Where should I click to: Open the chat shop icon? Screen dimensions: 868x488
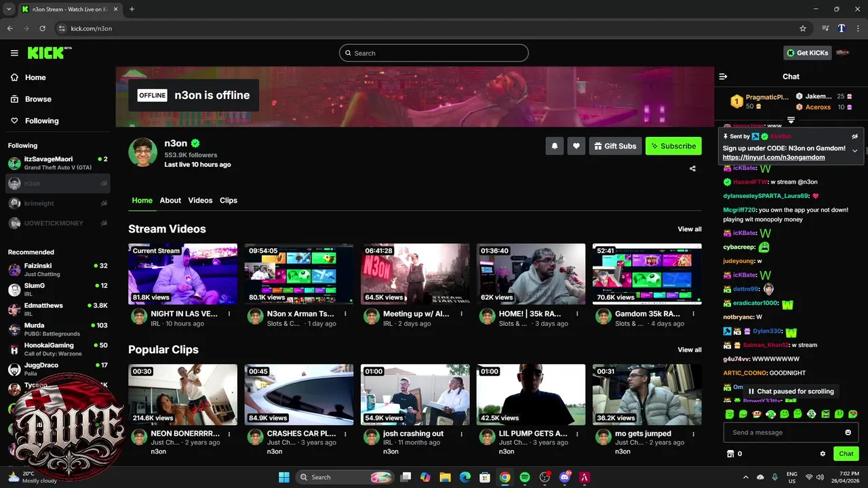[x=730, y=454]
